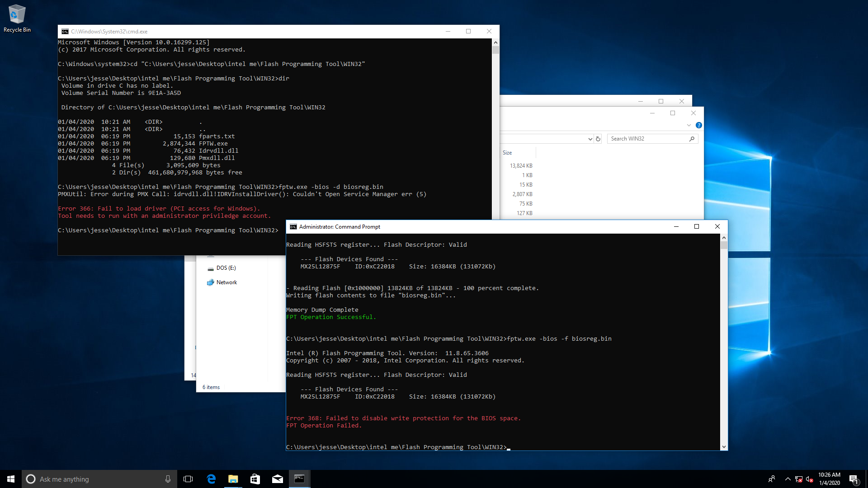Click Error 368 message in Administrator prompt
Image resolution: width=868 pixels, height=488 pixels.
coord(403,418)
